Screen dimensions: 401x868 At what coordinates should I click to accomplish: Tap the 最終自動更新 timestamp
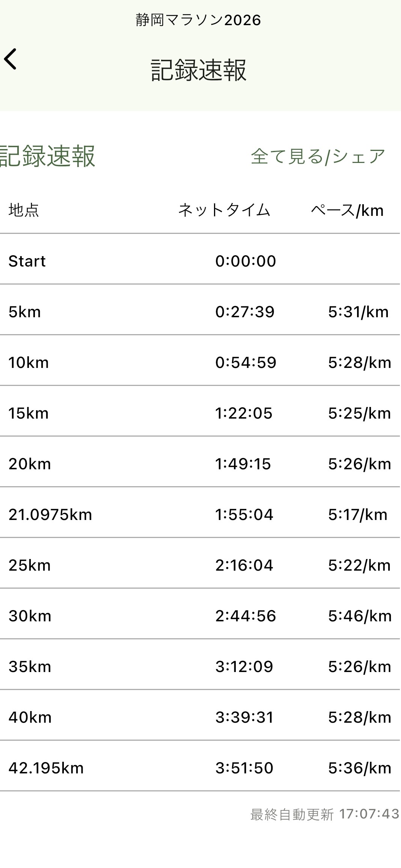click(x=324, y=814)
